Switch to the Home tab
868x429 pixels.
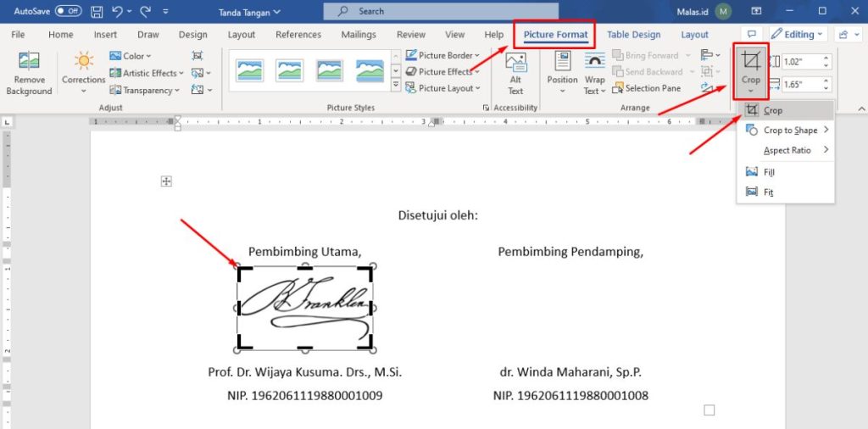pyautogui.click(x=61, y=34)
